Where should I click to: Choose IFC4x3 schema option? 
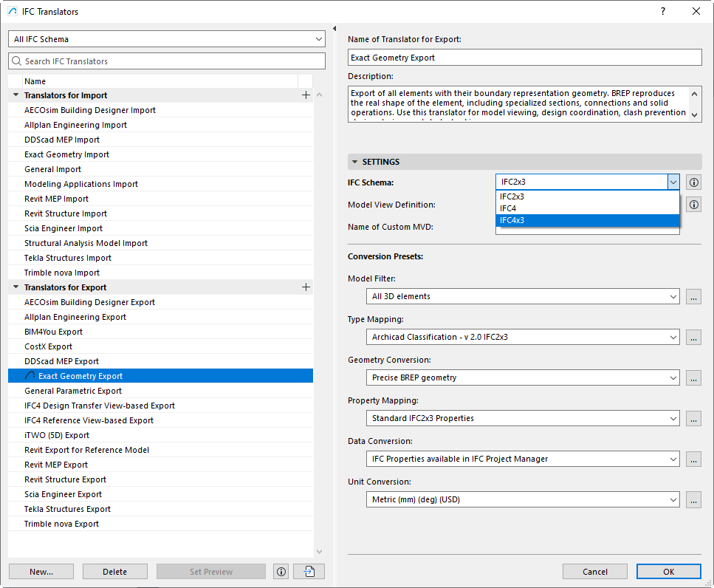click(x=588, y=220)
